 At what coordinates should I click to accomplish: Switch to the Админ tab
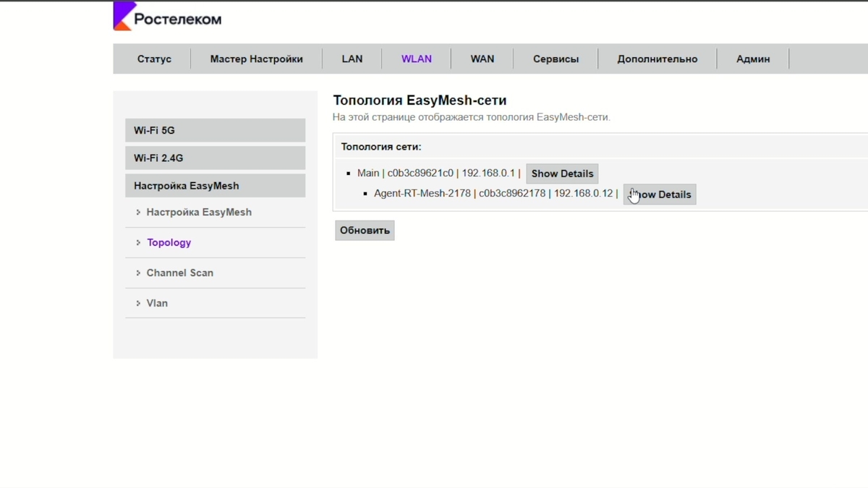pos(753,59)
